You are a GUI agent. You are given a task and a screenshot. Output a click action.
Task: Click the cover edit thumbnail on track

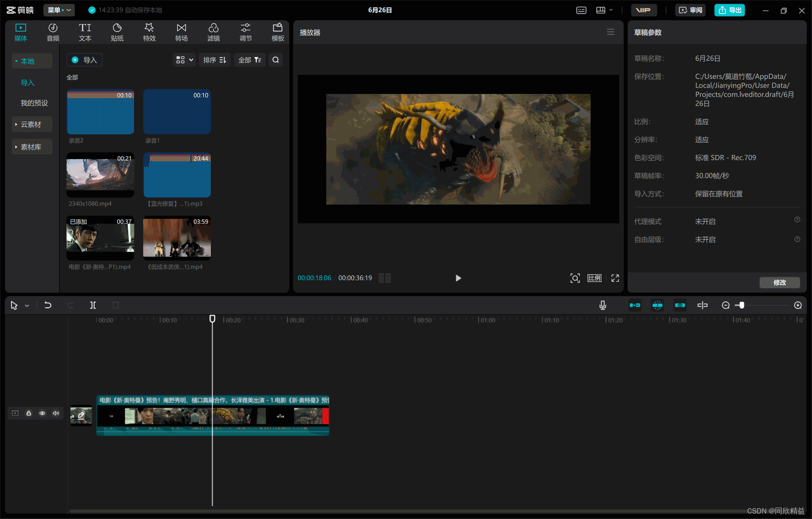(81, 415)
